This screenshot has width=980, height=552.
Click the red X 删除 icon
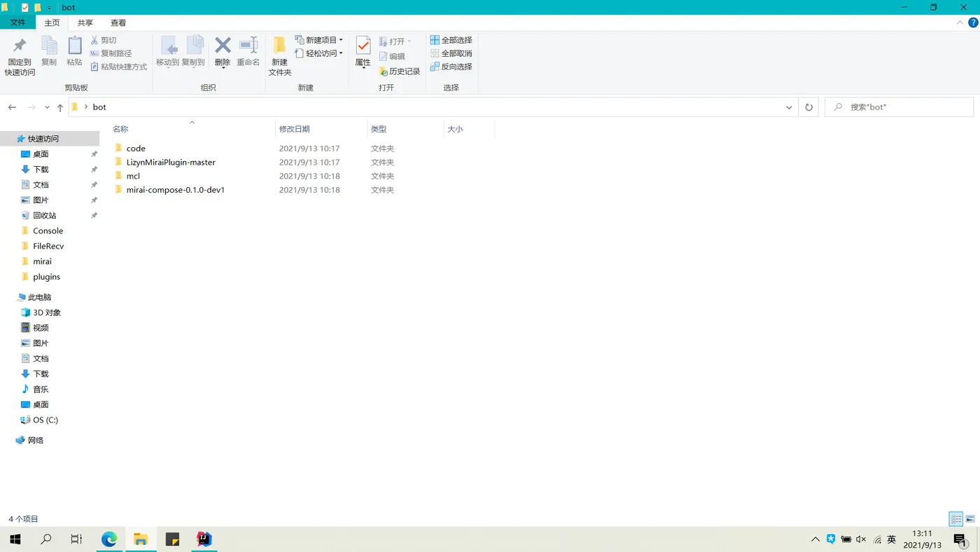(x=223, y=46)
